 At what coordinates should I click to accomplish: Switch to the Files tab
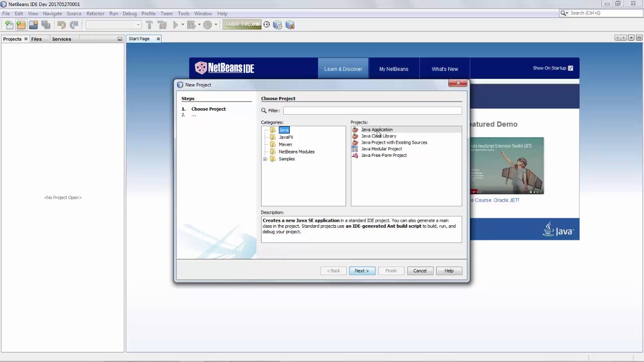(x=36, y=39)
